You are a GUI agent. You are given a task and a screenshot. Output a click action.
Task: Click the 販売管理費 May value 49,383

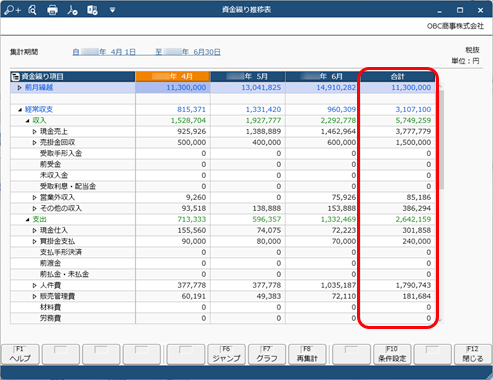point(269,296)
